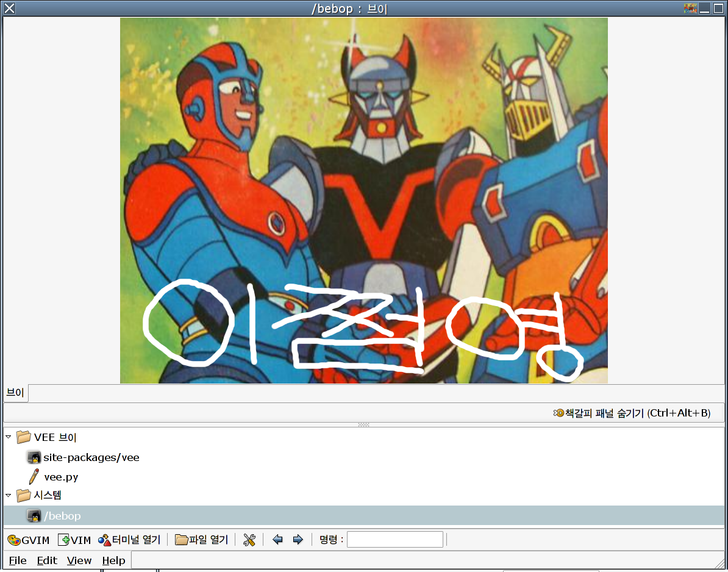
Task: Collapse the VEE 브이 tree group
Action: click(x=9, y=437)
